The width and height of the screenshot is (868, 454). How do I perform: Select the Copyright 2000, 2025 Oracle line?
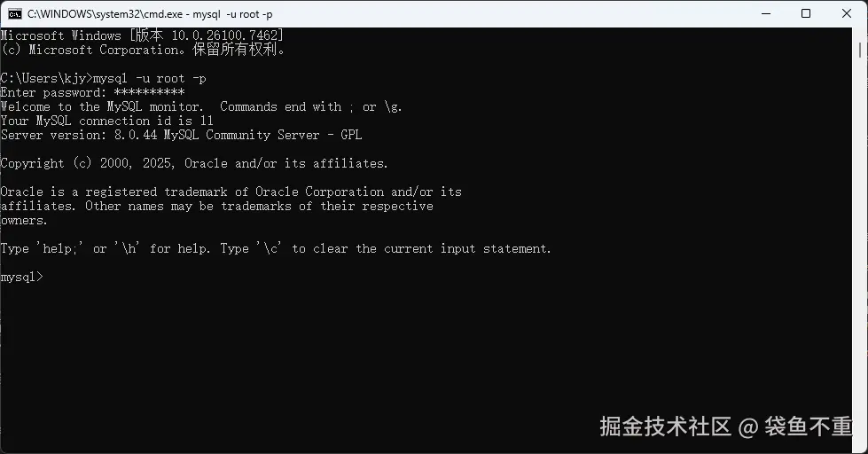click(194, 163)
